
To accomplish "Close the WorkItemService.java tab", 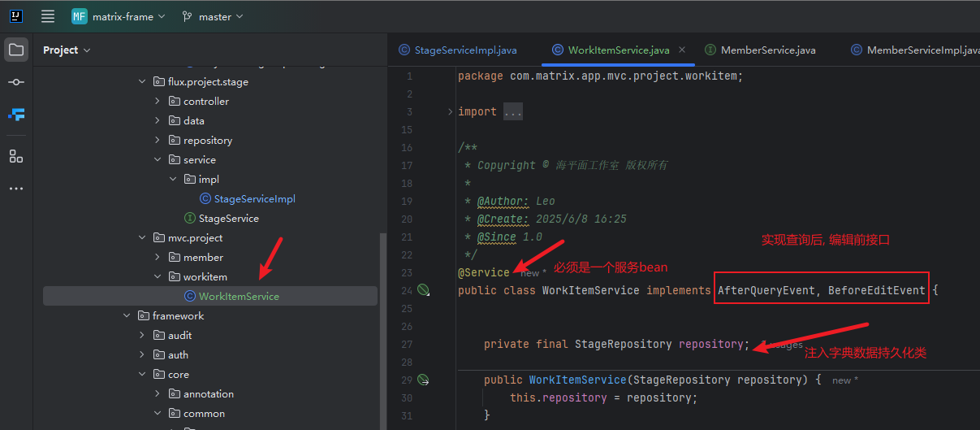I will point(682,50).
